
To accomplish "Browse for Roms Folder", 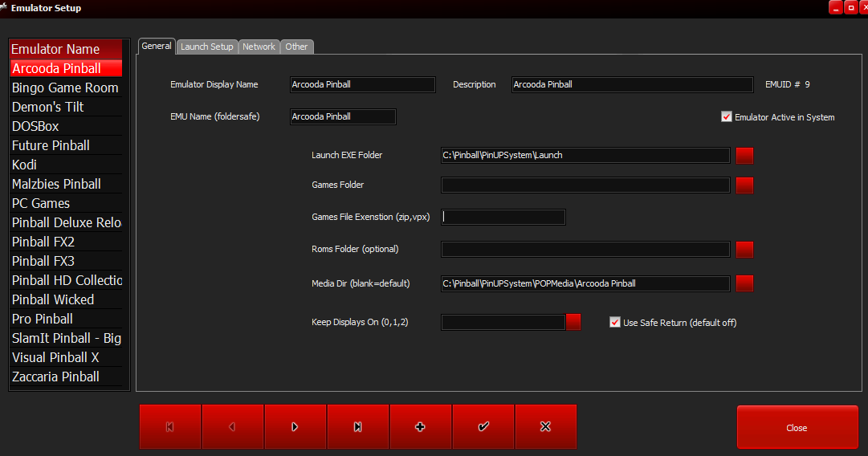I will 744,250.
